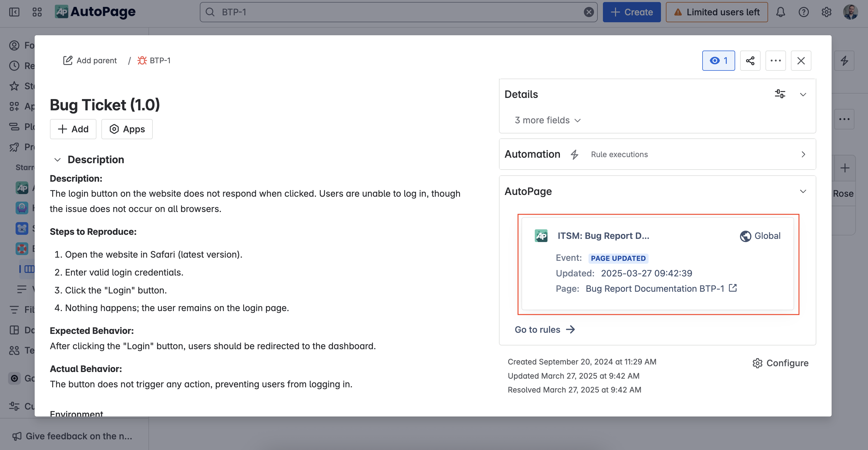Collapse the AutoPage section chevron
The height and width of the screenshot is (450, 868).
(803, 191)
